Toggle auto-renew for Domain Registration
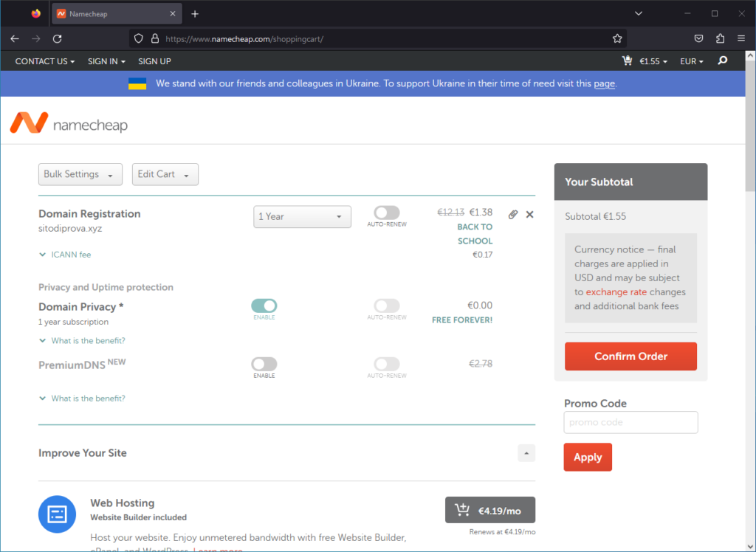This screenshot has width=756, height=552. (x=387, y=213)
